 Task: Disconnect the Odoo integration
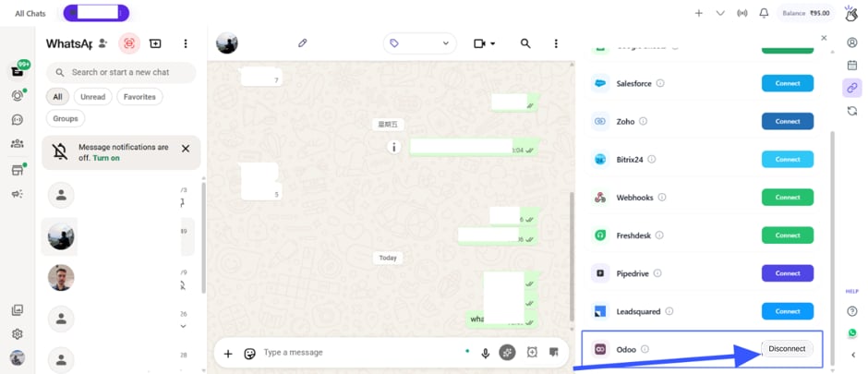tap(787, 349)
